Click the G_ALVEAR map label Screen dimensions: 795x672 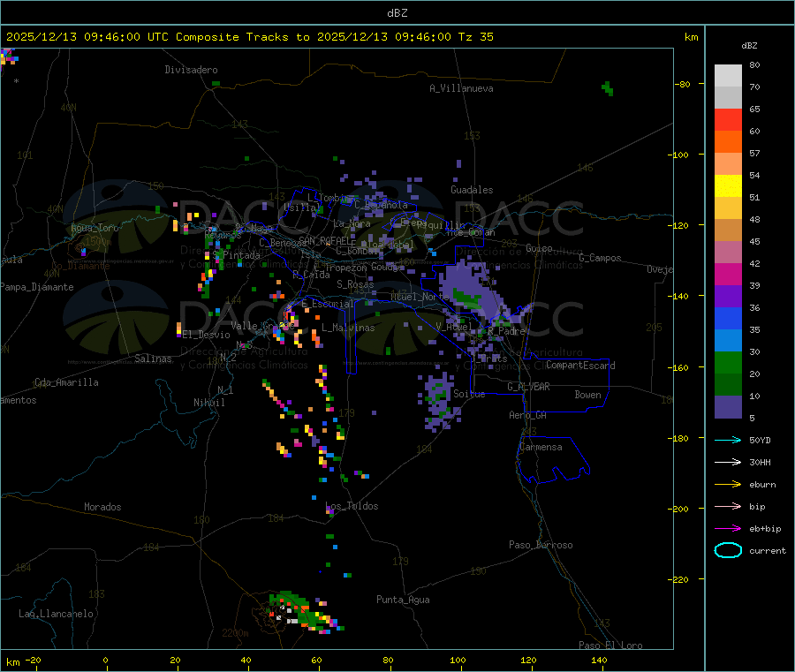(528, 387)
